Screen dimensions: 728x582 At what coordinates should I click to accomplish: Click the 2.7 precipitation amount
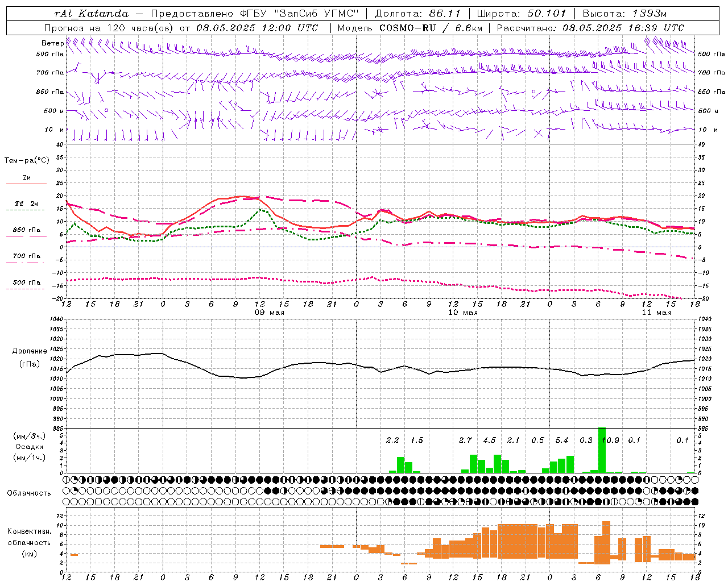coord(465,440)
